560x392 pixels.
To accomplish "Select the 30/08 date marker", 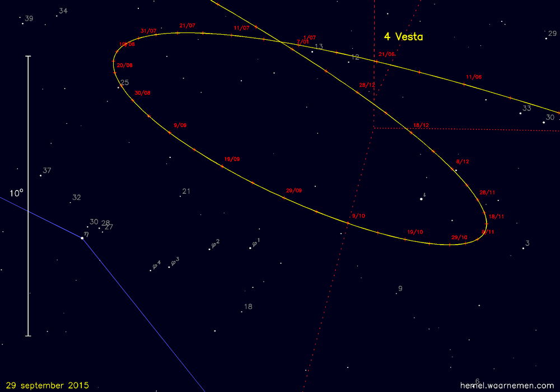I will pos(142,93).
